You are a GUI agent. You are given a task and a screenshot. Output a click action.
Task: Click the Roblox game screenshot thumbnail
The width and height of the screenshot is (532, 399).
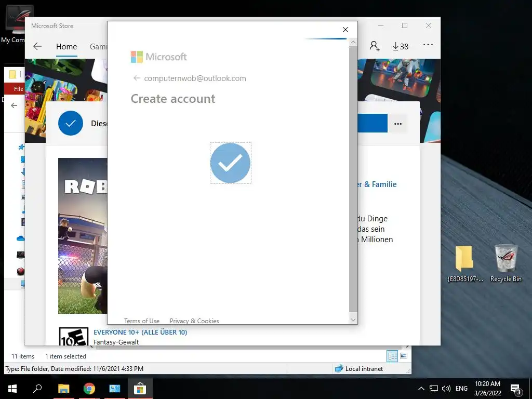(x=83, y=236)
